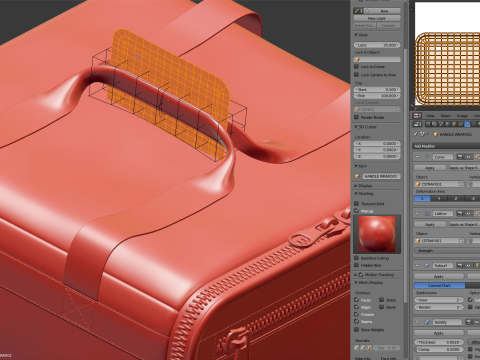
Task: Open the Constraints properties tab icon
Action: pyautogui.click(x=460, y=124)
